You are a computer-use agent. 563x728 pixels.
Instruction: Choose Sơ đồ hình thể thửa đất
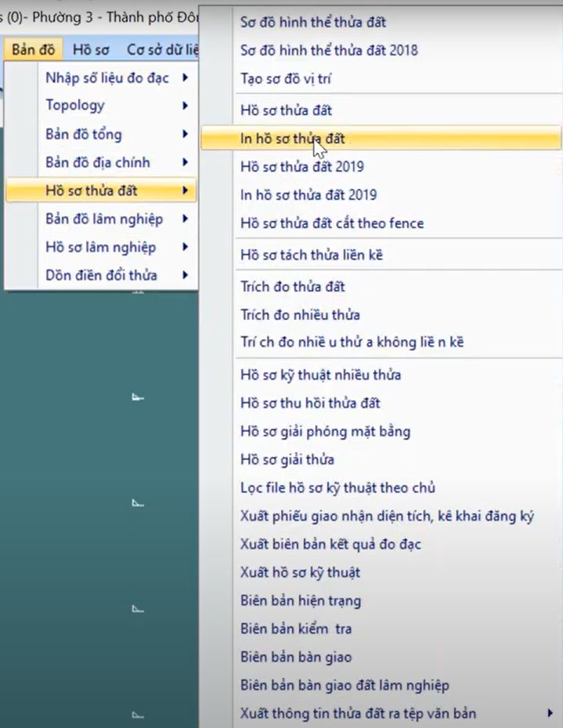point(381,22)
